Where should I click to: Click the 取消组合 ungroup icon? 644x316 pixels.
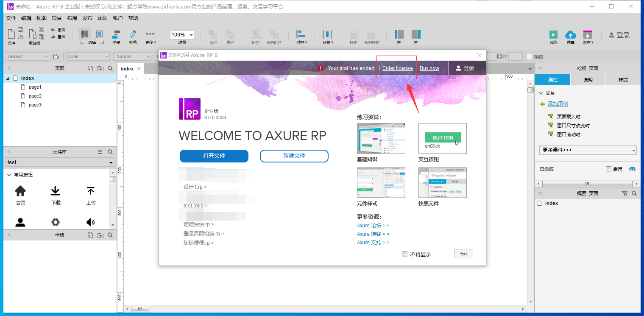(x=274, y=34)
